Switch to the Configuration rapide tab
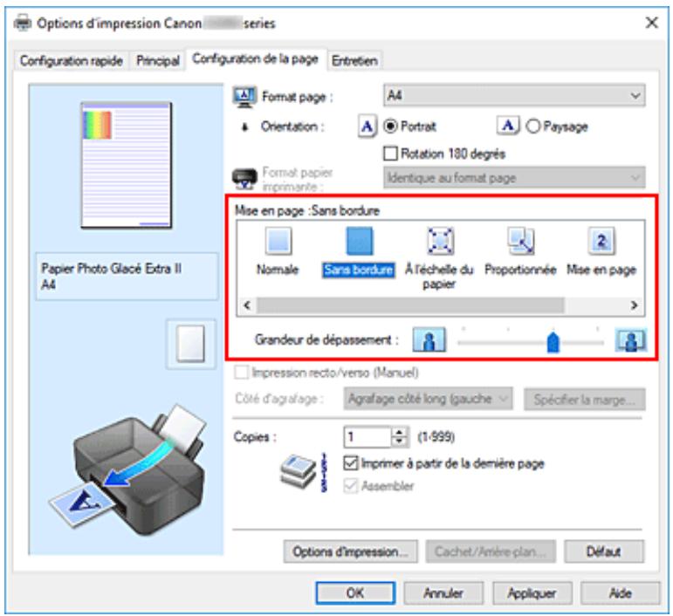 tap(72, 61)
